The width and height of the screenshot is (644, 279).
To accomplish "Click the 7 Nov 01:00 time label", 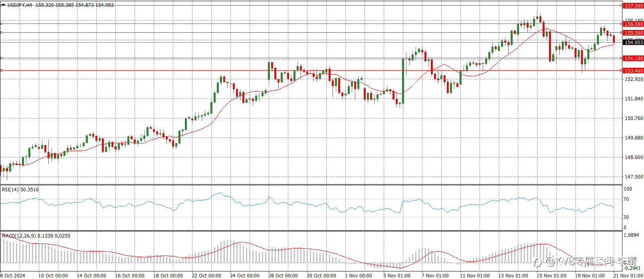I will 435,276.
